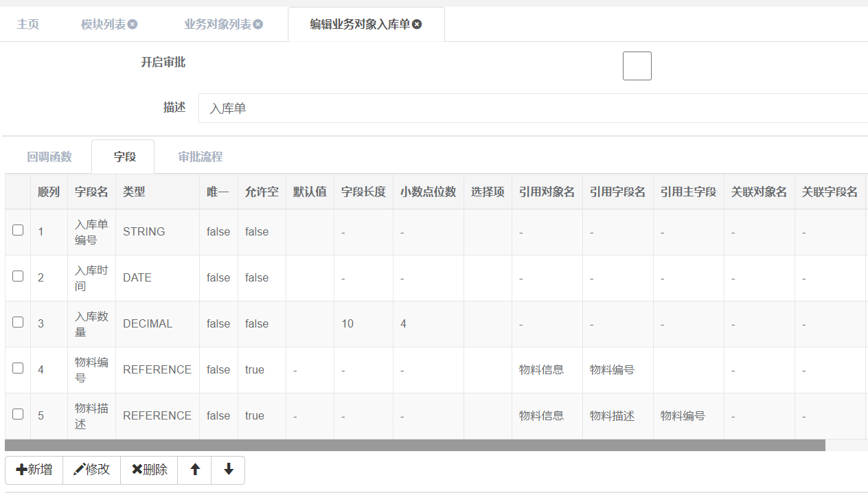Check the row for 入库数量
Image resolution: width=868 pixels, height=493 pixels.
pyautogui.click(x=18, y=323)
